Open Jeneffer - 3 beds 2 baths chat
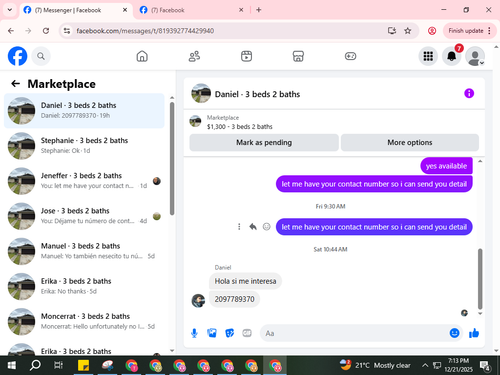 (x=84, y=181)
